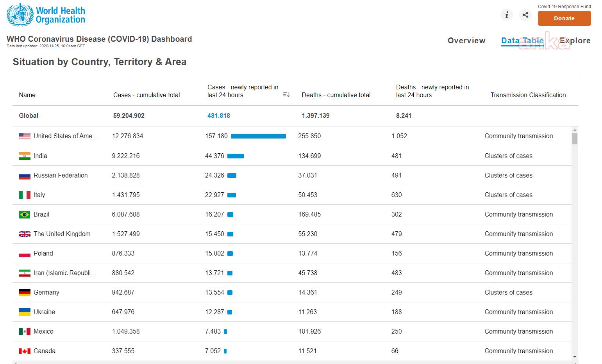Open the Russian Federation row name
Viewport: 602px width, 364px height.
click(x=61, y=176)
